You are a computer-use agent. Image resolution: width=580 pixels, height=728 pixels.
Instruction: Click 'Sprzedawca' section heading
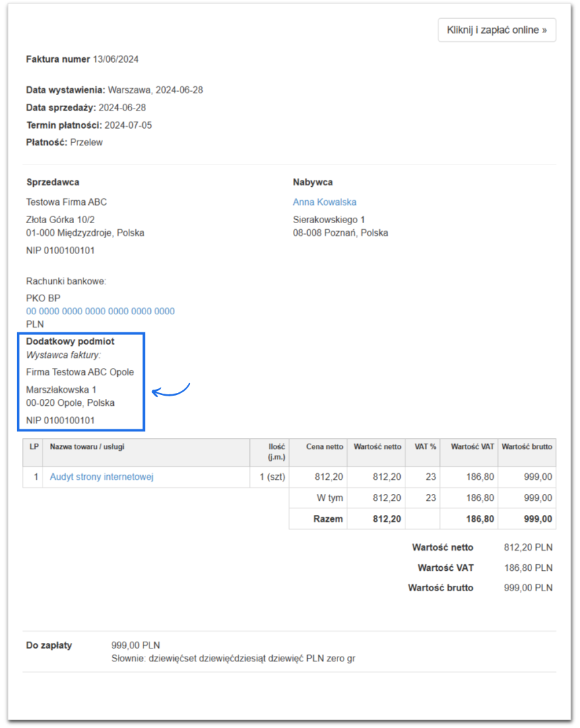point(53,182)
